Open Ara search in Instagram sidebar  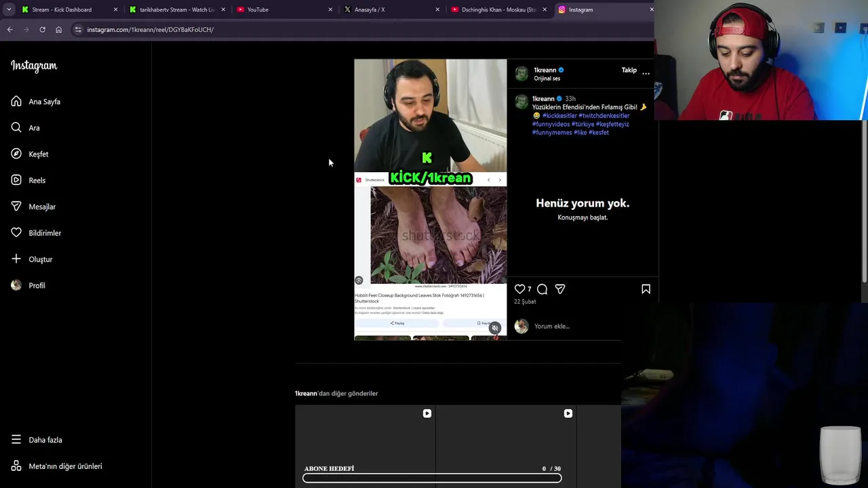tap(25, 127)
